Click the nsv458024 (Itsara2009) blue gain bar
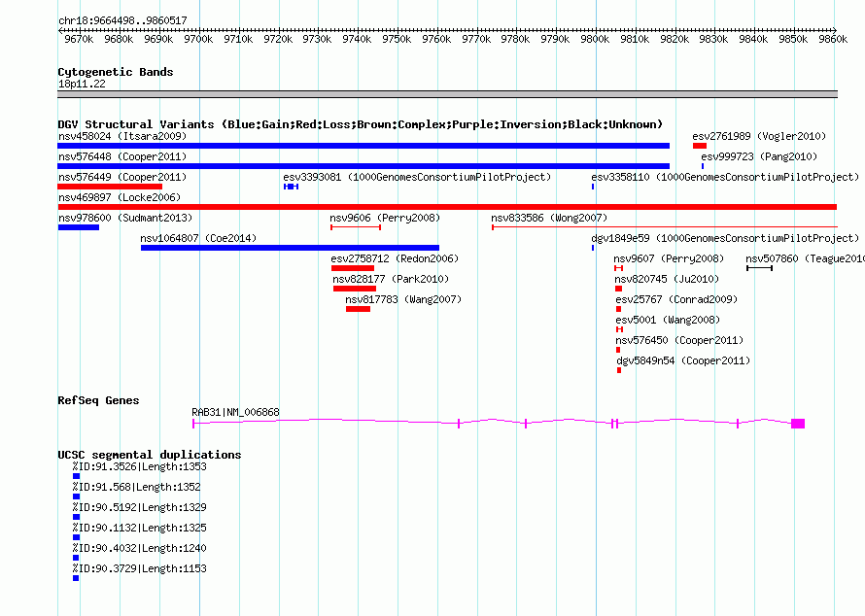This screenshot has width=865, height=616. click(x=363, y=146)
